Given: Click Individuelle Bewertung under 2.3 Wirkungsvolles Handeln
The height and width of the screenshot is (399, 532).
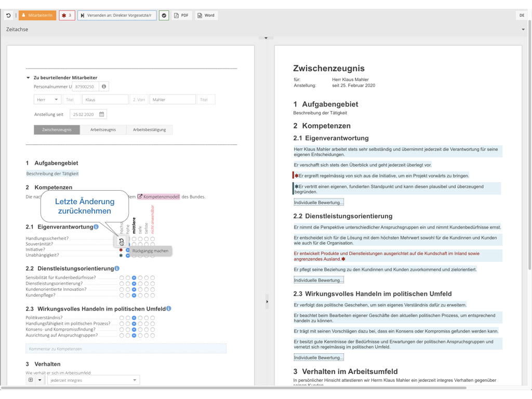Looking at the screenshot, I should point(318,357).
